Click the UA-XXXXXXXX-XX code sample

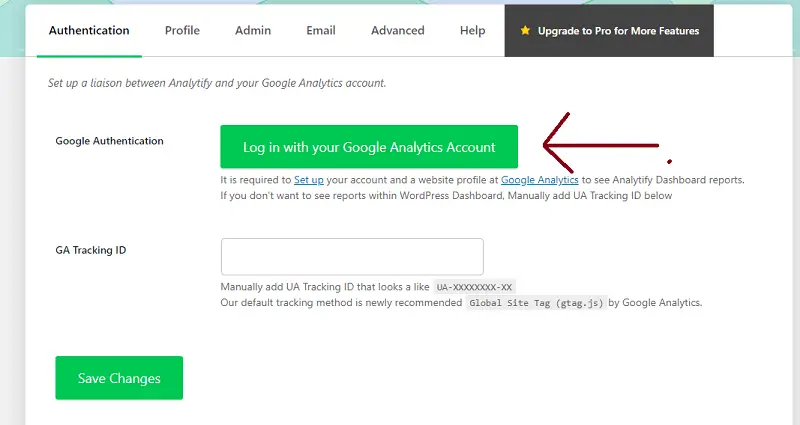[475, 287]
